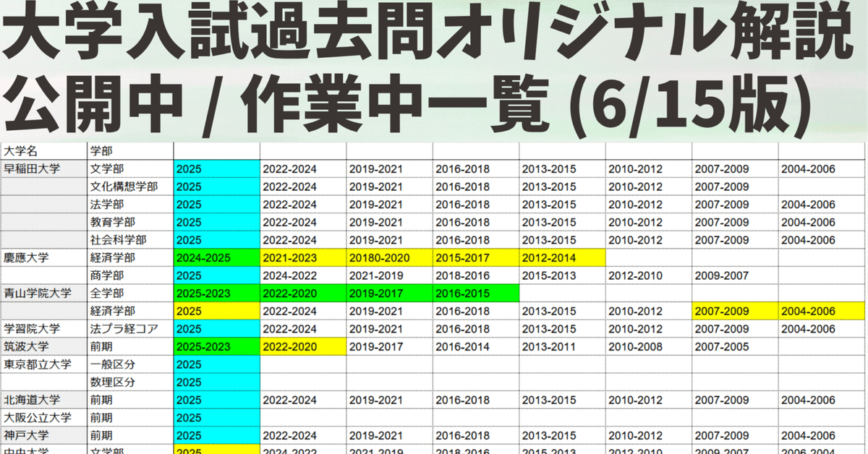Screen dimensions: 868x454
Task: Select 2012-2010 in the 商学部 row
Action: pyautogui.click(x=649, y=275)
